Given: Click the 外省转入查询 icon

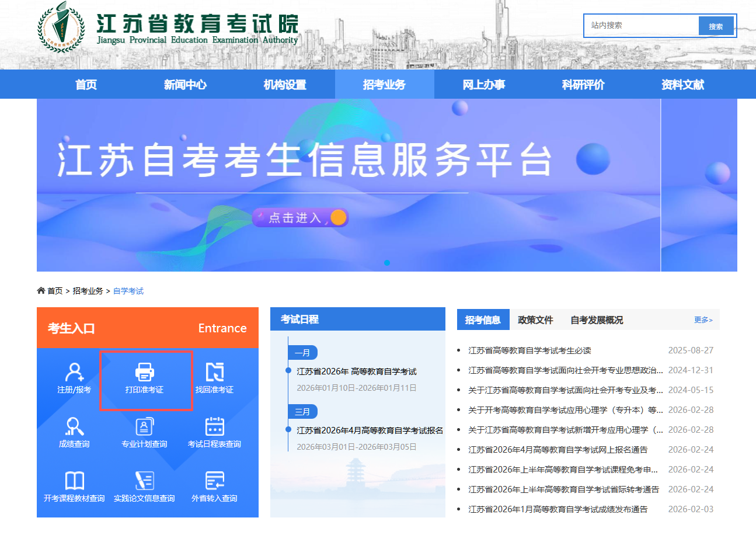Looking at the screenshot, I should (214, 481).
